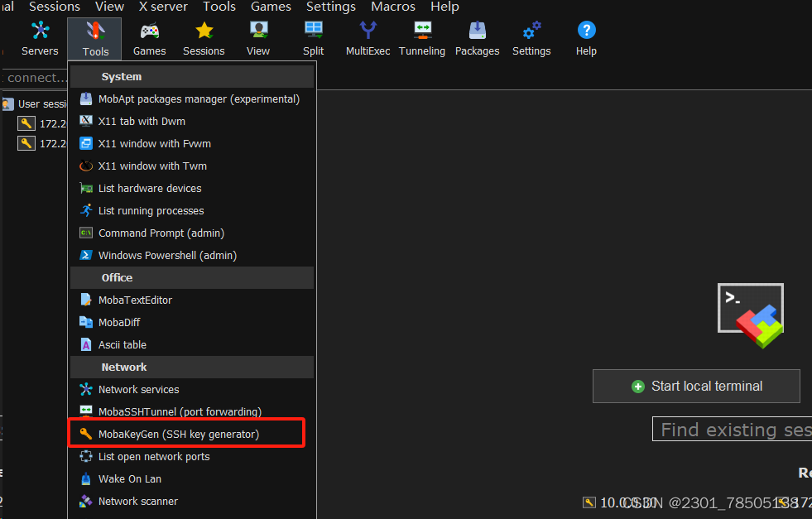
Task: Click the MobaKeyGen key icon
Action: click(x=86, y=434)
